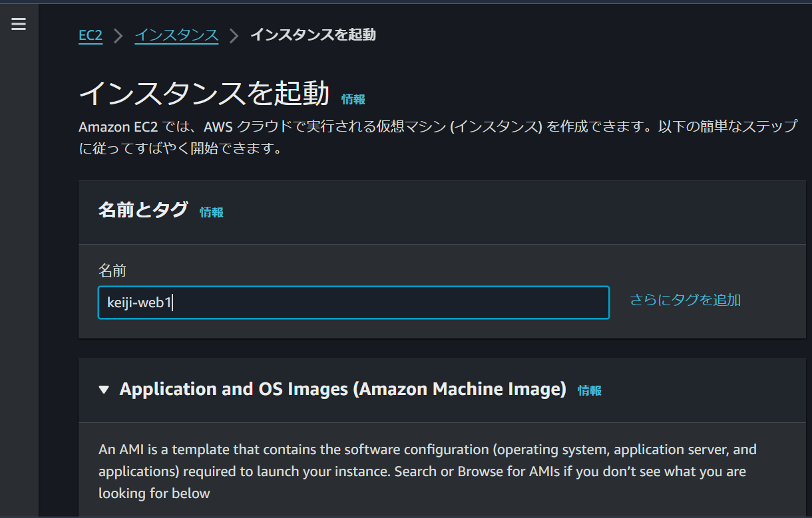This screenshot has width=812, height=518.
Task: Open 情報 link next to 名前とタグ
Action: pos(212,212)
